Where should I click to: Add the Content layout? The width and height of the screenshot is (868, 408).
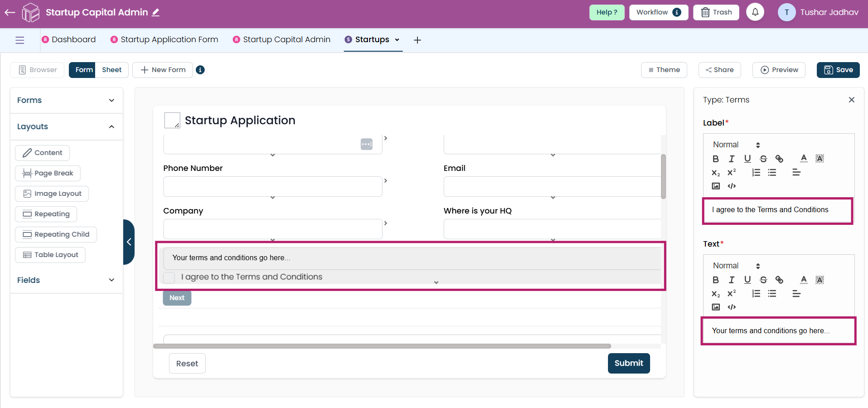43,153
